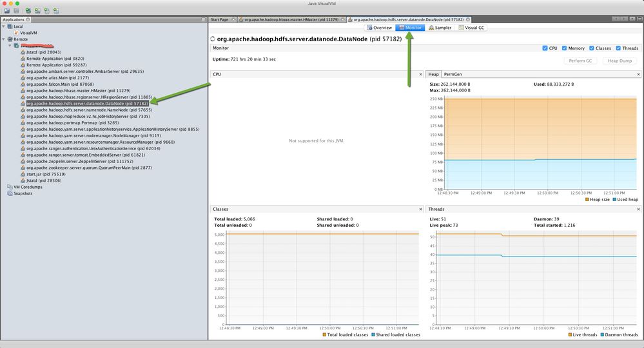Open the PermGen memory tab
644x348 pixels.
coord(453,75)
